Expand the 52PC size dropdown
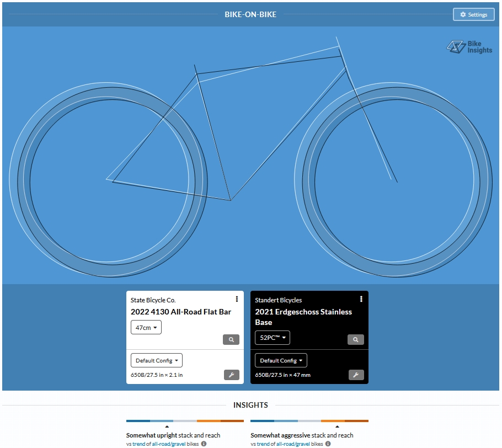Viewport: 502px width, 448px height. point(273,338)
